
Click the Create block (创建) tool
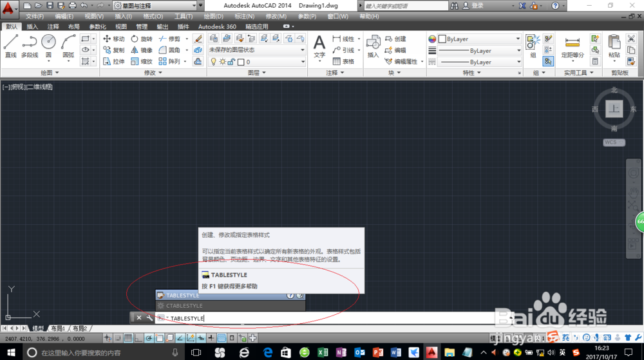click(x=395, y=39)
